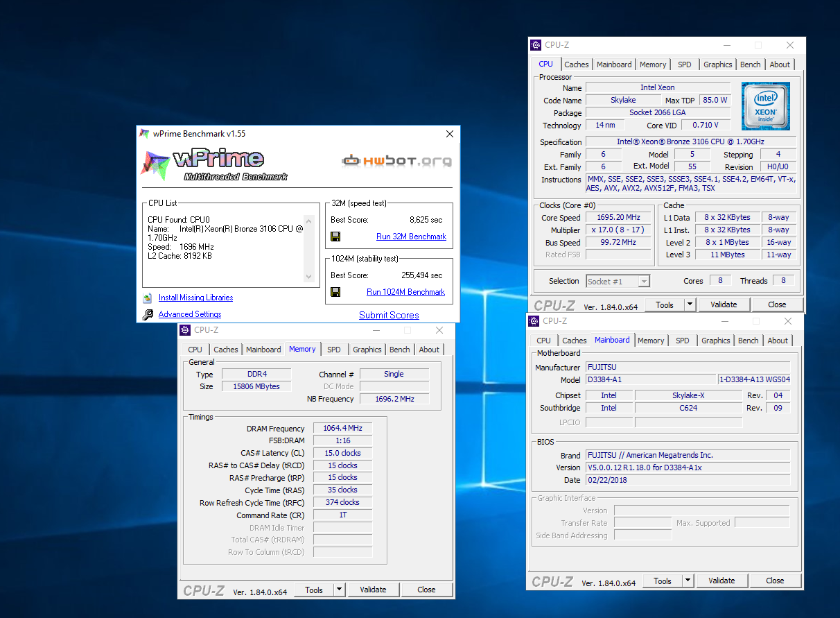The width and height of the screenshot is (840, 618).
Task: Click the title bar icon of CPU-Z Mainboard window
Action: (x=534, y=321)
